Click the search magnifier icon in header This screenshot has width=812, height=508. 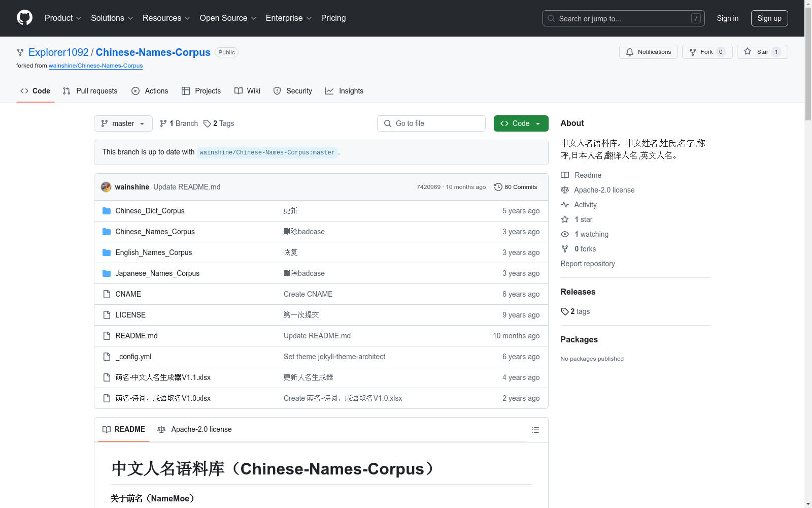(x=551, y=18)
